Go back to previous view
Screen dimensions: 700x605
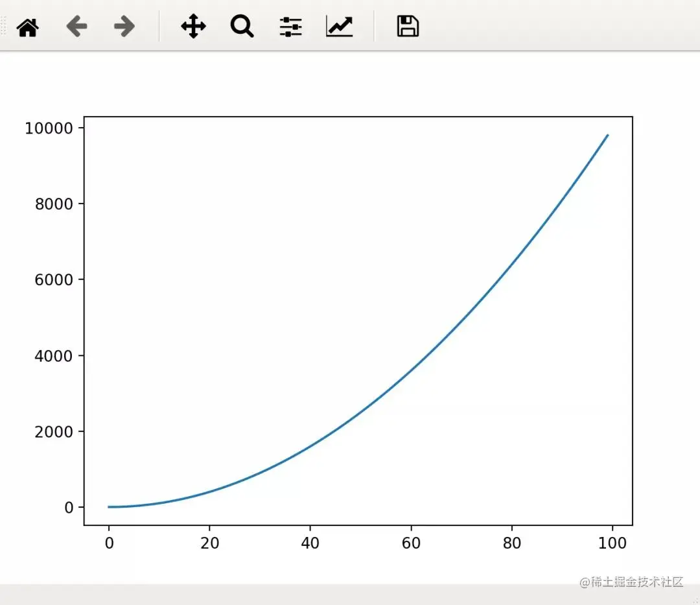(76, 27)
